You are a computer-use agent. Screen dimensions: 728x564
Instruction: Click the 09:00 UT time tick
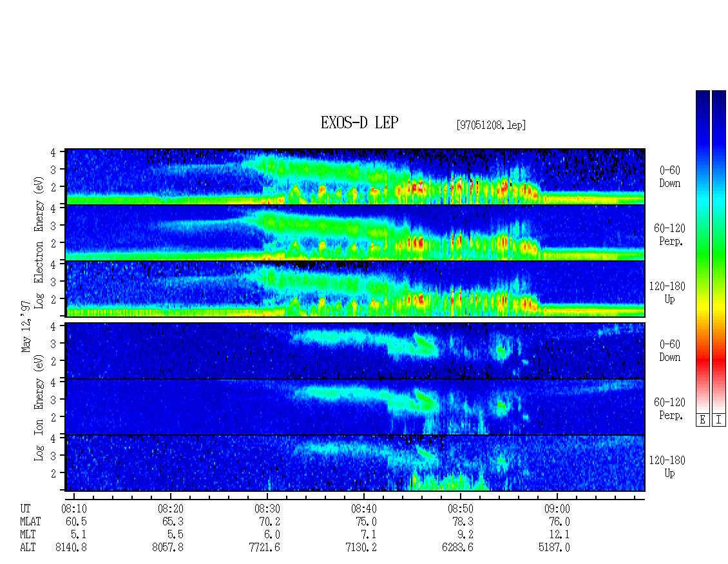[557, 509]
